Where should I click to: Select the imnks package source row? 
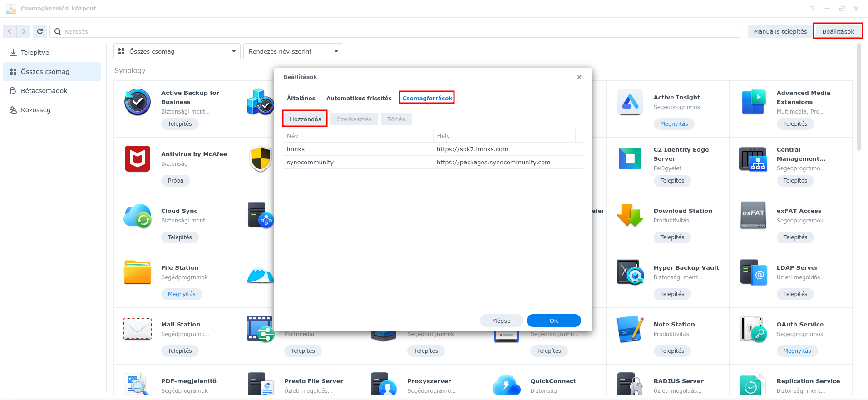[x=433, y=149]
